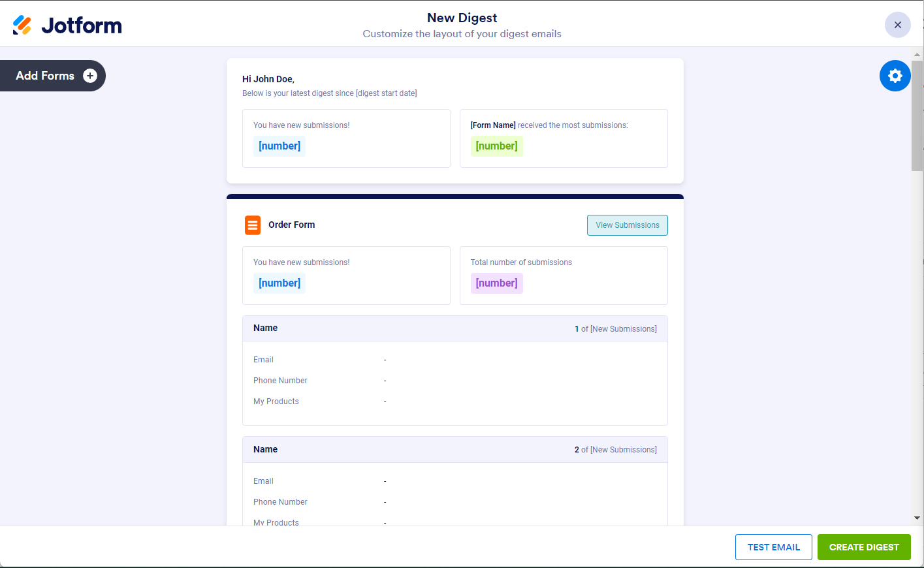Click the View Submissions button

coord(627,225)
